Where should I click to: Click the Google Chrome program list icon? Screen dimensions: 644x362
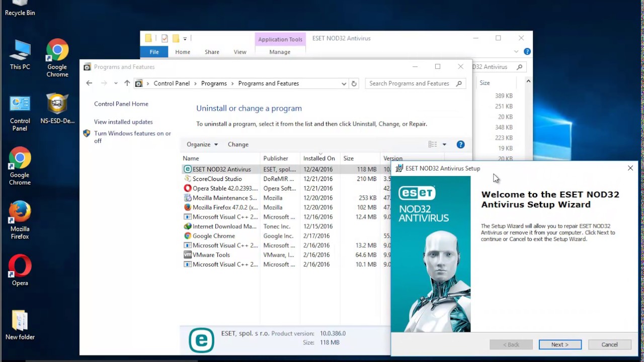point(188,236)
